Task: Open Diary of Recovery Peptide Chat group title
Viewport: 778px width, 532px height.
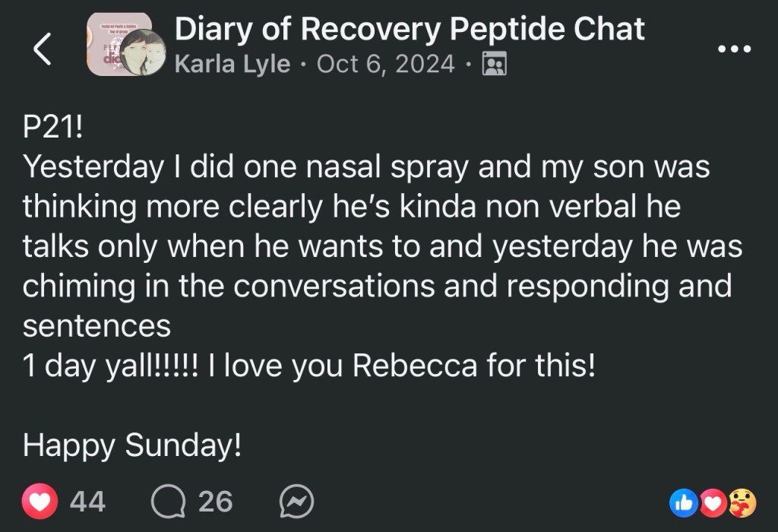Action: (410, 29)
